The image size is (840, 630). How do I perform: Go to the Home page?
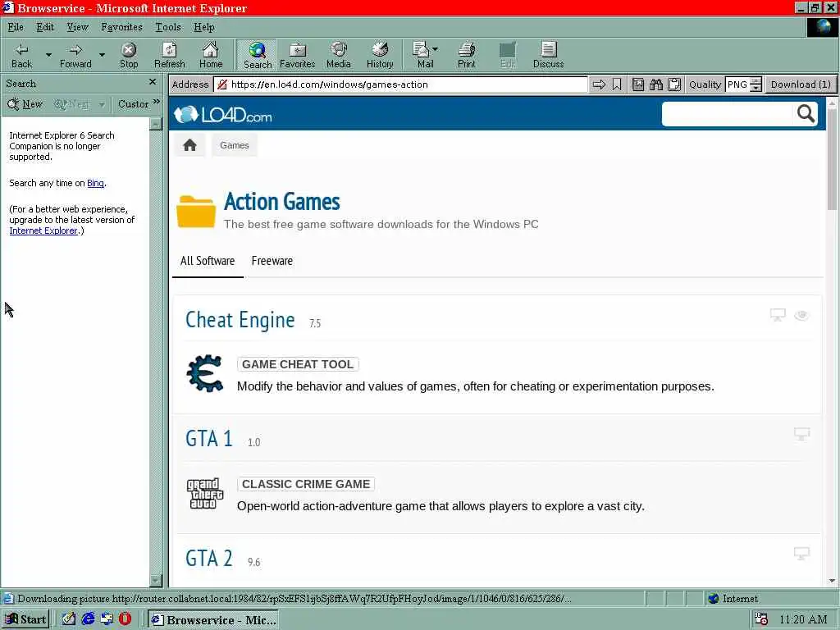(x=211, y=55)
